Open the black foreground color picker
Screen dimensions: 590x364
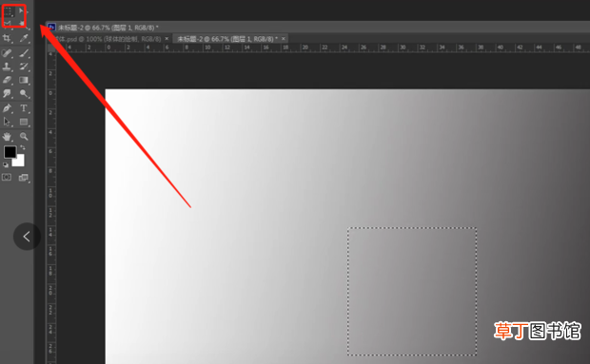[10, 151]
